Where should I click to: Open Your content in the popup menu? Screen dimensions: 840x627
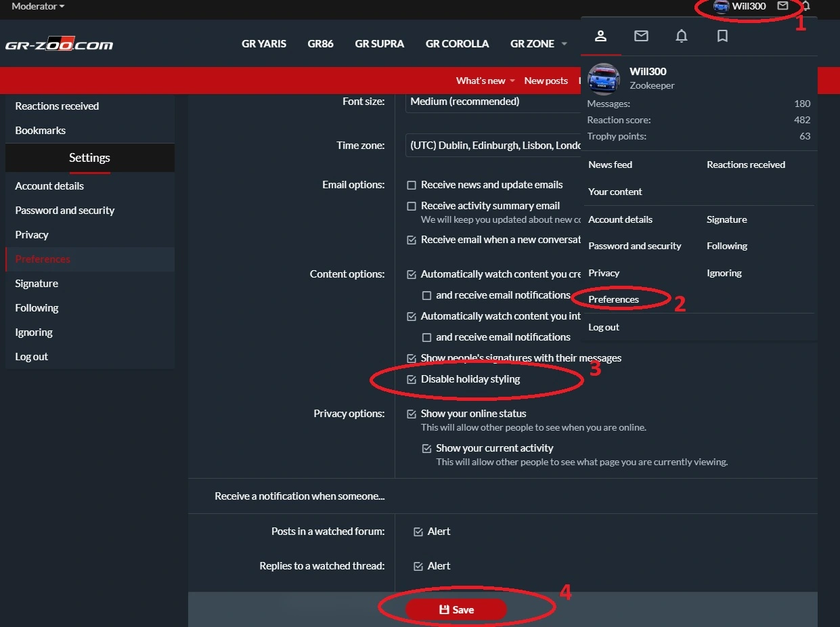coord(615,192)
